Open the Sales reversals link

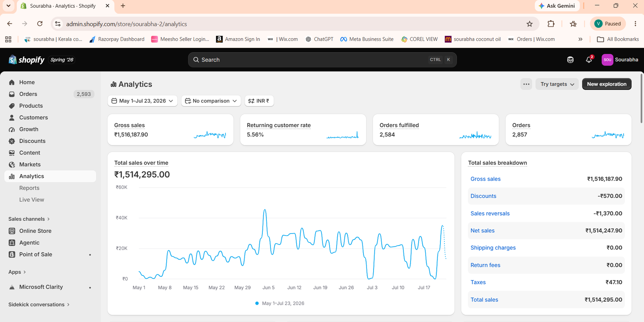[x=490, y=213]
